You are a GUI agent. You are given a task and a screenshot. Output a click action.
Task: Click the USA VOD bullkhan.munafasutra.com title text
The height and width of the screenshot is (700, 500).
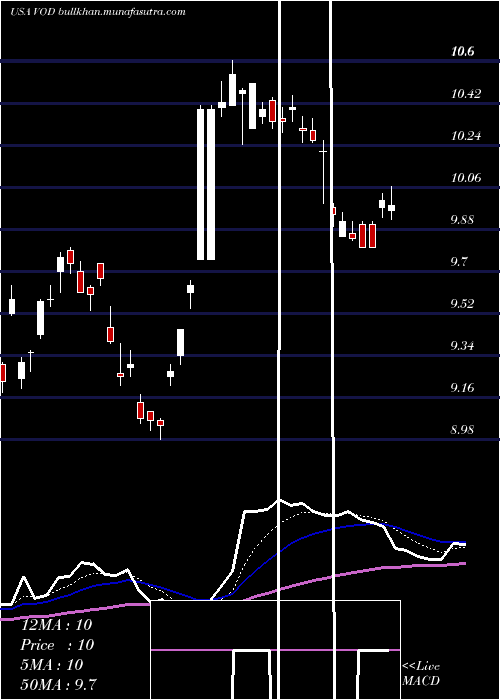(x=97, y=12)
